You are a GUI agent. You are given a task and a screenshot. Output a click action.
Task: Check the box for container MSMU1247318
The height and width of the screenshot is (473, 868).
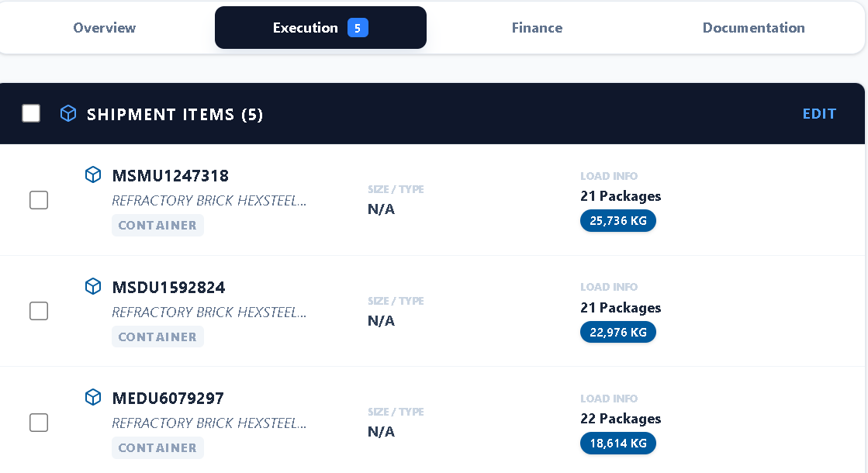click(39, 200)
